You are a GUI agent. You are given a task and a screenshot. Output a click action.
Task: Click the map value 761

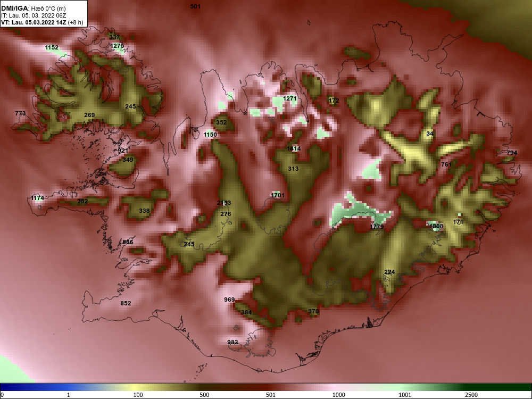[x=446, y=164]
